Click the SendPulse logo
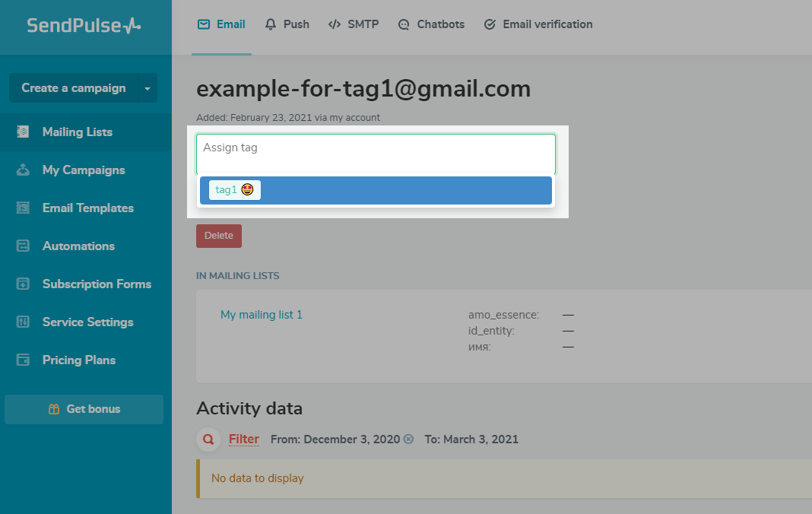This screenshot has height=514, width=812. [84, 25]
